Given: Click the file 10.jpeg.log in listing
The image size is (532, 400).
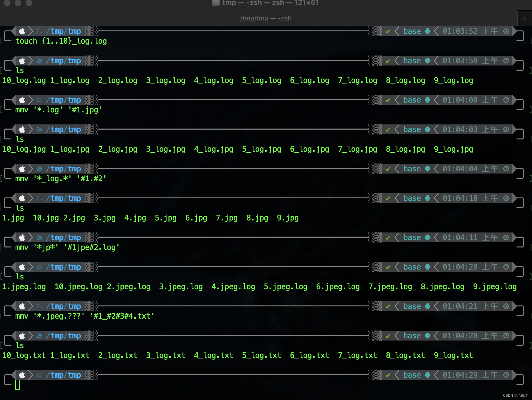Looking at the screenshot, I should click(78, 287).
